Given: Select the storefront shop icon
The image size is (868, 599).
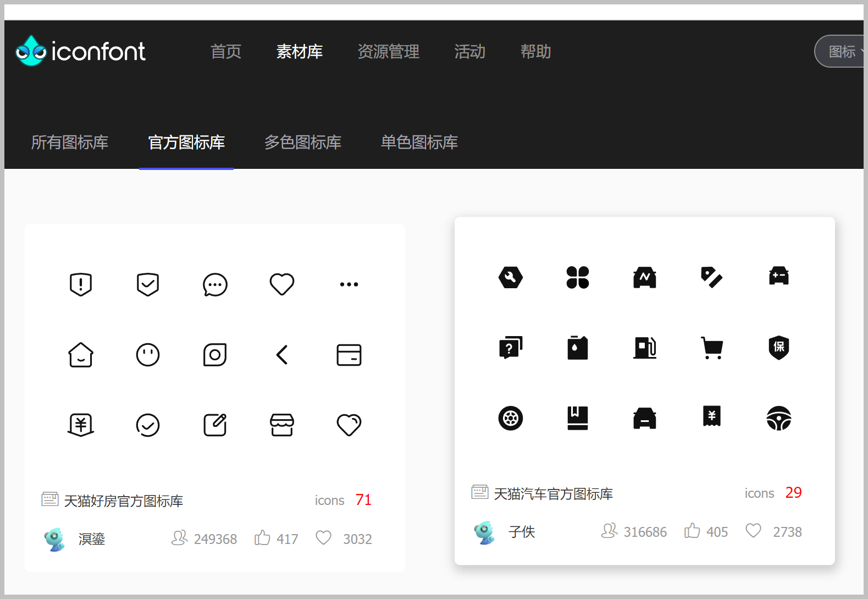Looking at the screenshot, I should (x=282, y=425).
